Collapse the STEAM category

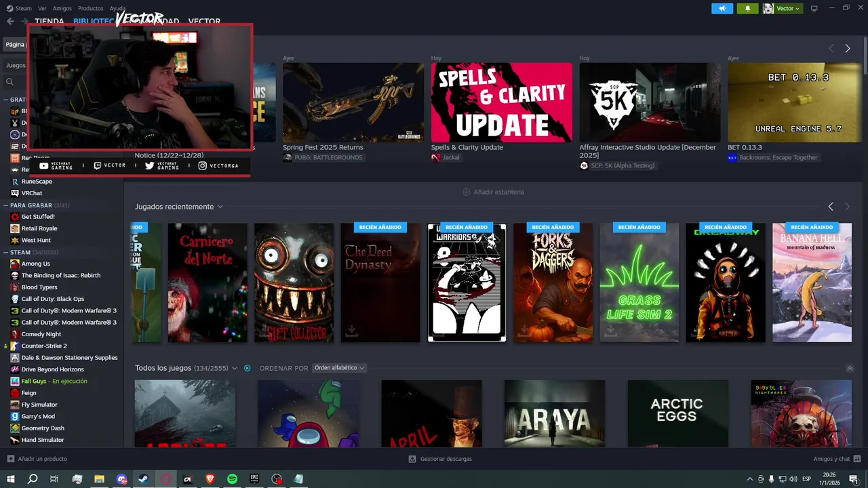5,252
